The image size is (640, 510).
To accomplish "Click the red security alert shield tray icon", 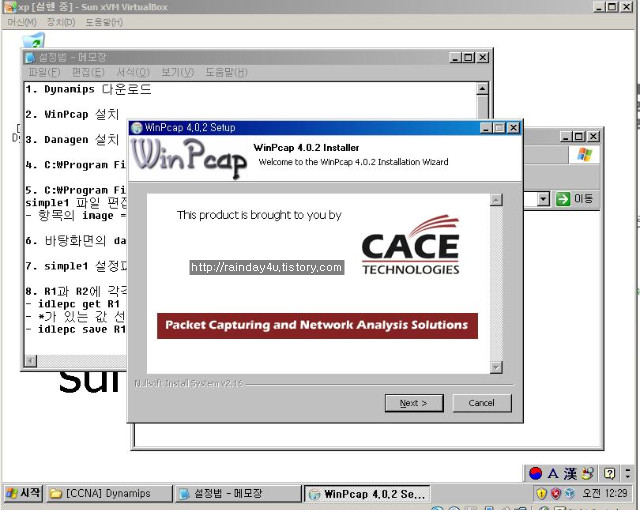I will pos(556,494).
